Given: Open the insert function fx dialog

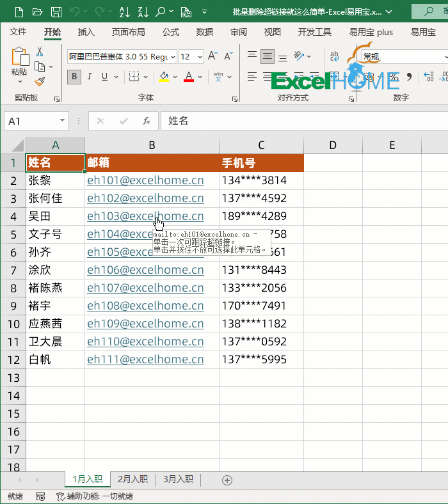Looking at the screenshot, I should (147, 121).
